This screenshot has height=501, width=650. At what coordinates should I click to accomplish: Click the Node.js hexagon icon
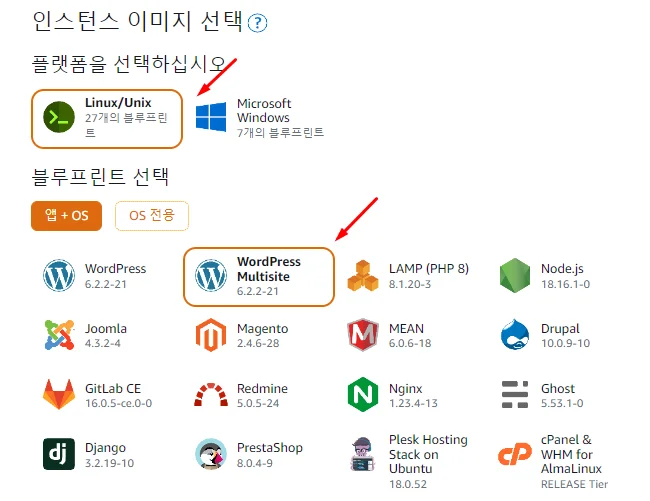[515, 276]
